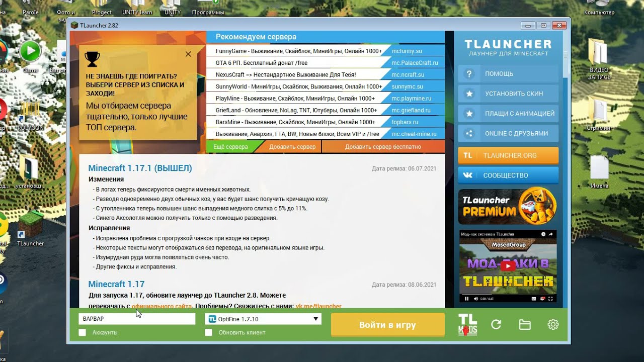Image resolution: width=644 pixels, height=362 pixels.
Task: Select the GTA 6 РП server row
Action: pyautogui.click(x=325, y=63)
